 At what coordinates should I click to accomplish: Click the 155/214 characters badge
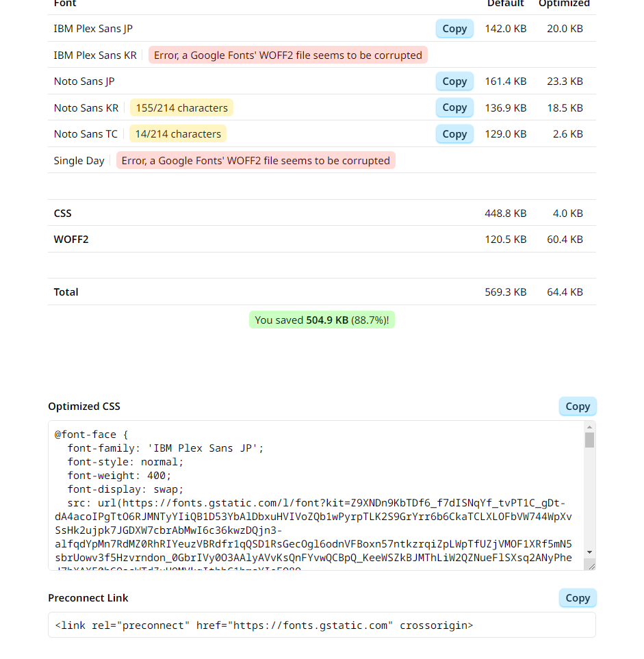(181, 108)
